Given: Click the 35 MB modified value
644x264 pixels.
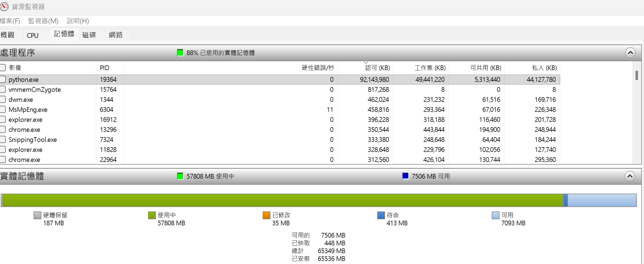Looking at the screenshot, I should click(x=281, y=223).
